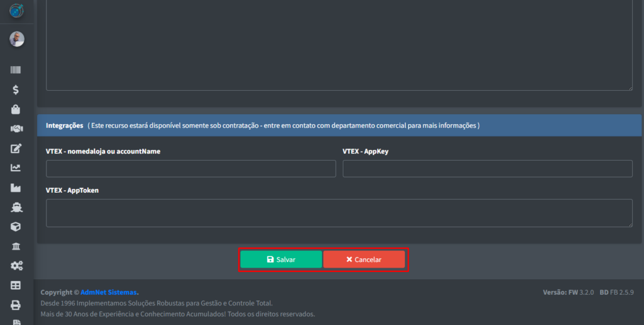
Task: Click the factory industry sidebar icon
Action: 16,188
